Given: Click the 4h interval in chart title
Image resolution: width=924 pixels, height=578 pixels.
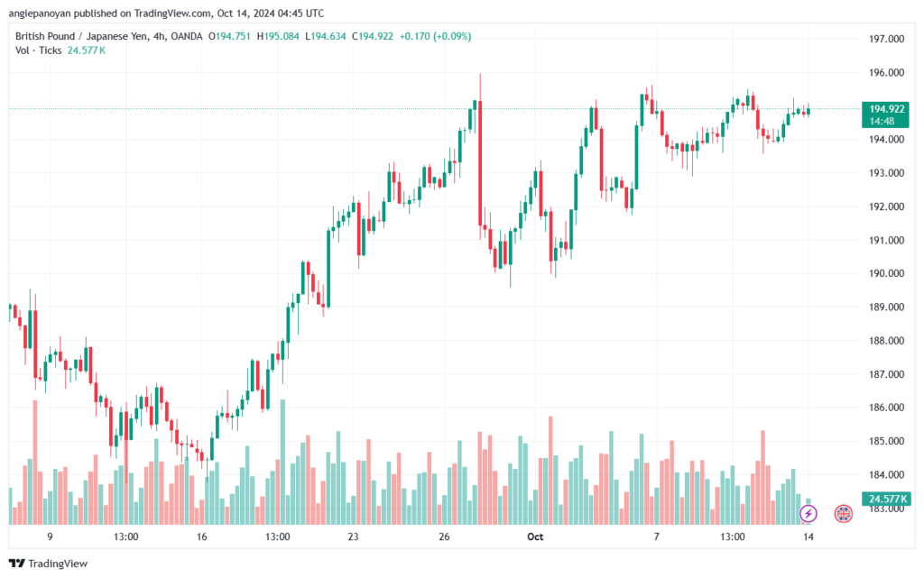Looking at the screenshot, I should pyautogui.click(x=159, y=36).
